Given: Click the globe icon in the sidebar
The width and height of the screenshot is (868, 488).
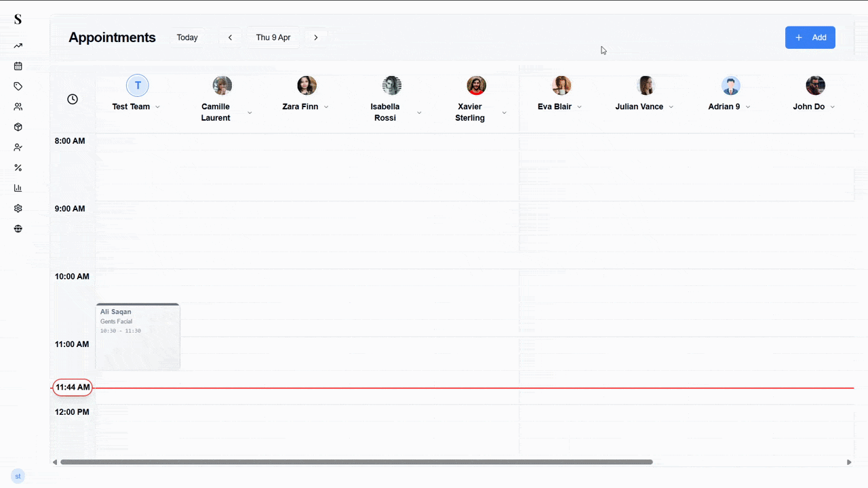Looking at the screenshot, I should [x=18, y=229].
